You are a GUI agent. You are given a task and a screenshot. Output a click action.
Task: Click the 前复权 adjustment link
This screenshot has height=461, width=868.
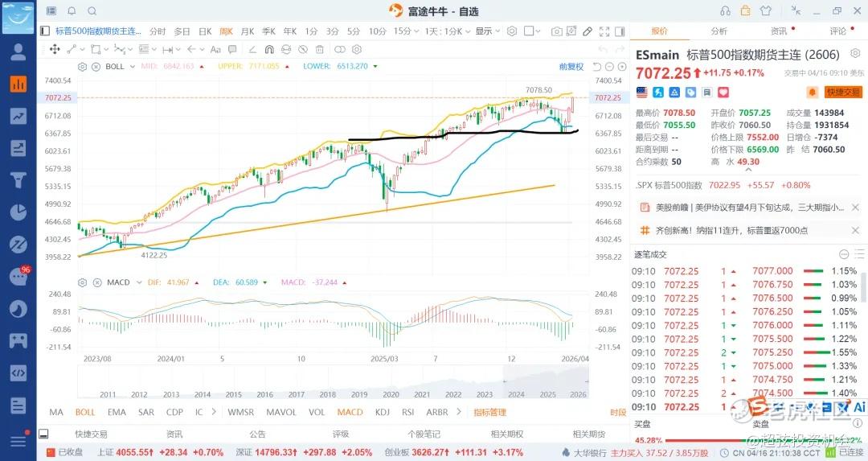pos(571,67)
